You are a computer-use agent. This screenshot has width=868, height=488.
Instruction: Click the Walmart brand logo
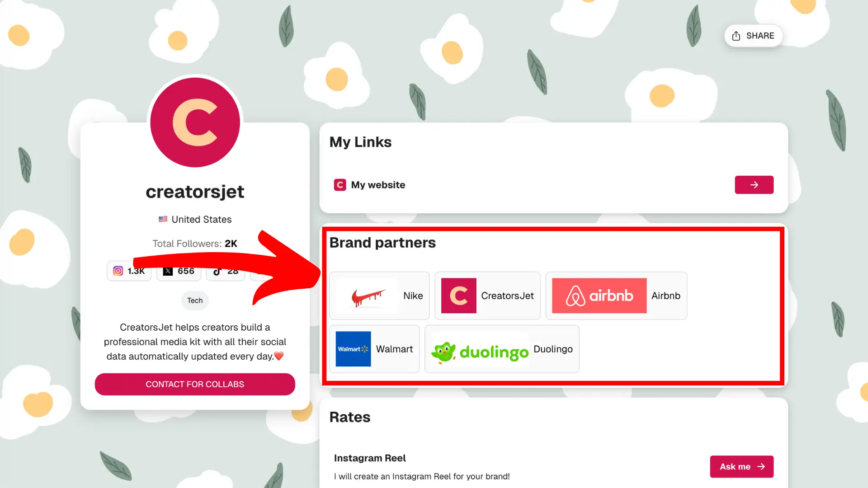(353, 349)
